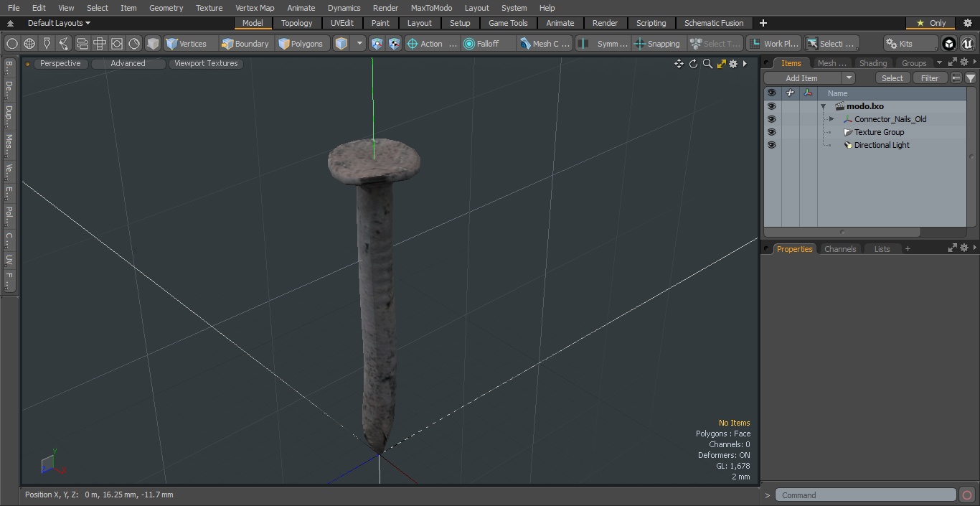
Task: Click the circle selection-mode icon in toolbar
Action: pos(11,44)
